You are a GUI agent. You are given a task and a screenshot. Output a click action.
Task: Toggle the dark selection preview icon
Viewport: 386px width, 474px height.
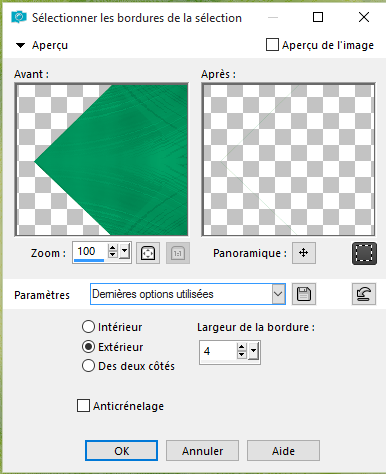[364, 253]
